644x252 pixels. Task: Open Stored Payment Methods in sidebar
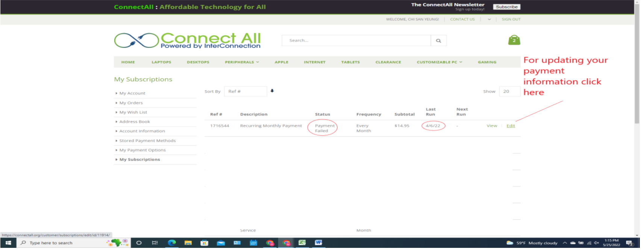point(147,141)
